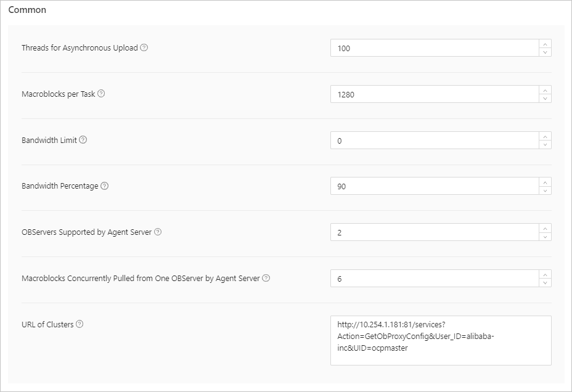Raise the Bandwidth Limit using up arrow
Screen dimensions: 572x392
point(545,136)
